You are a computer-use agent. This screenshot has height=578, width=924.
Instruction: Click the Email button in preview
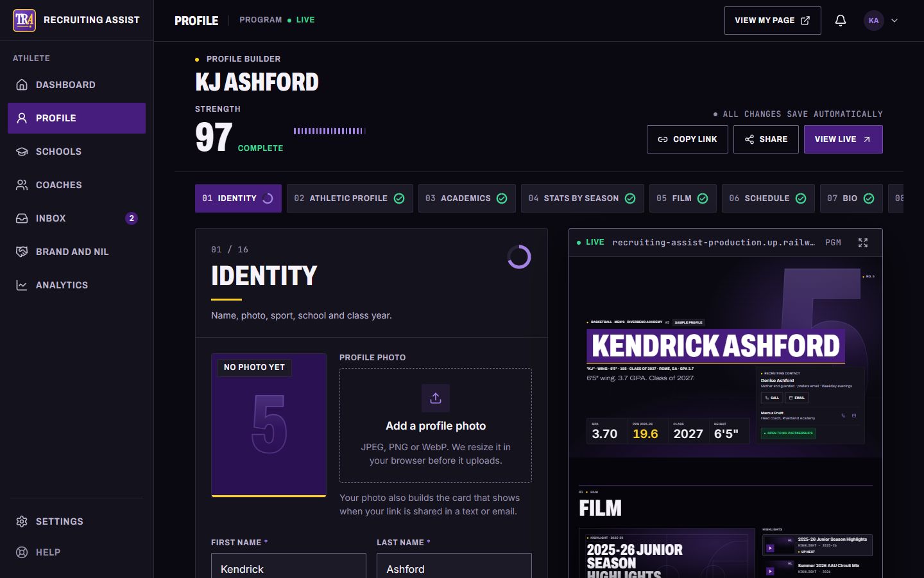pos(797,398)
